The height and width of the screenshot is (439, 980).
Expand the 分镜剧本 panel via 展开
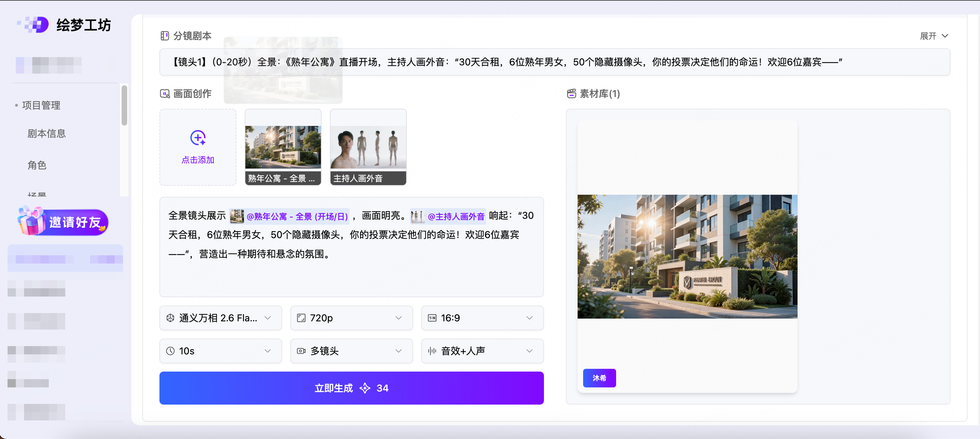tap(934, 36)
